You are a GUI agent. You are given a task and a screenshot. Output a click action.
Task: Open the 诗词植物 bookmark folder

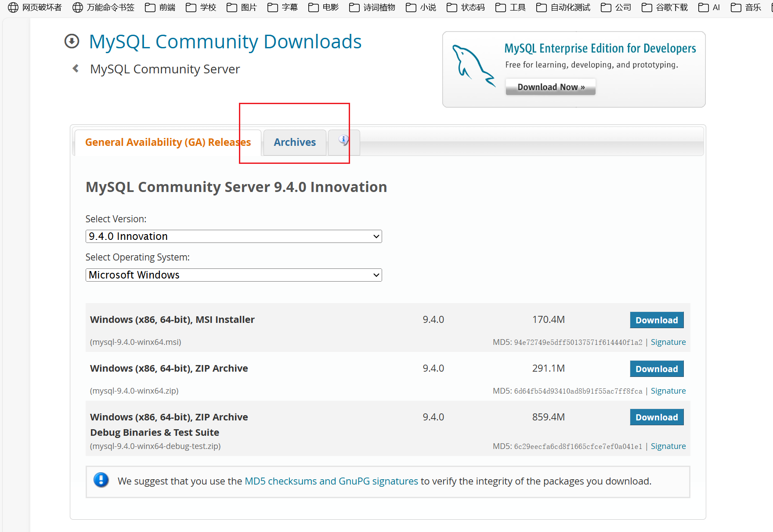pos(372,7)
